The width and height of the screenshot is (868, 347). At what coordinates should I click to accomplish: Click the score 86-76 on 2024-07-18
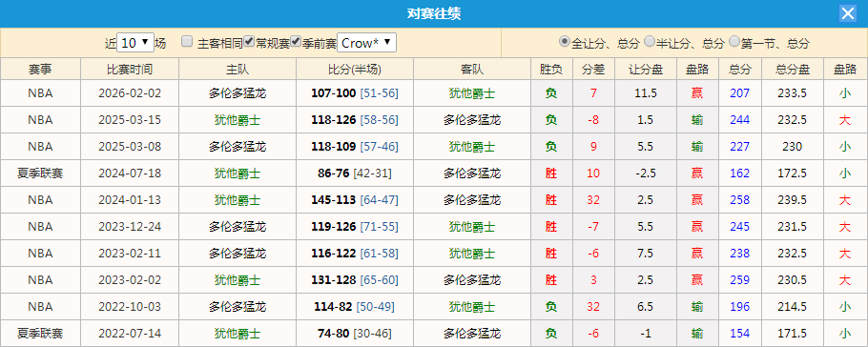point(334,173)
